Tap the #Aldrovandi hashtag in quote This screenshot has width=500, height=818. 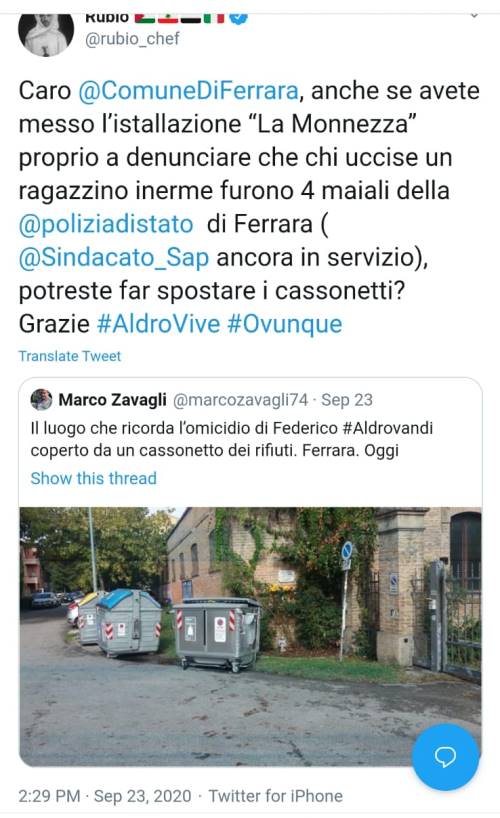coord(388,428)
